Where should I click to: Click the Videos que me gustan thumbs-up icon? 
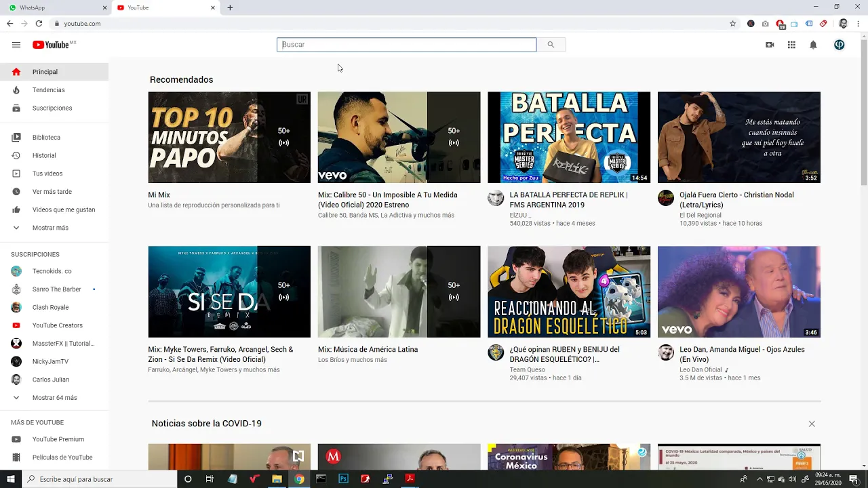click(16, 210)
